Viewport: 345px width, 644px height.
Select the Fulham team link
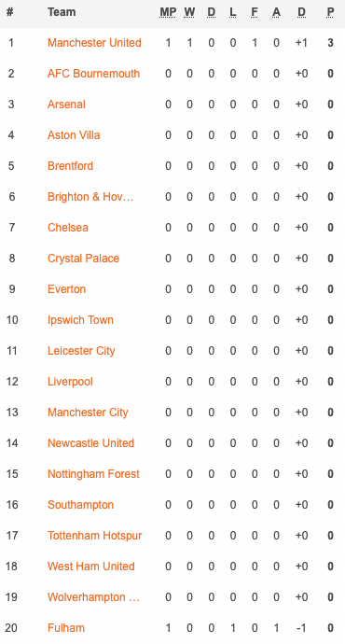pos(66,628)
